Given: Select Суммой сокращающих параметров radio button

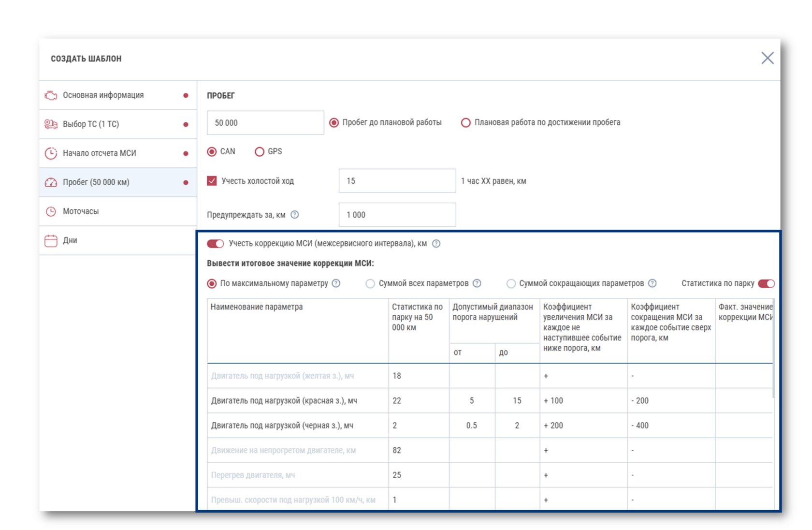Looking at the screenshot, I should (x=511, y=283).
